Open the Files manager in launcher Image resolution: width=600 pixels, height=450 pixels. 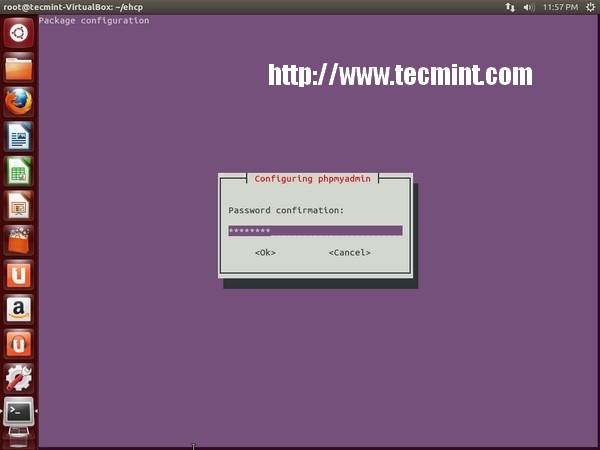19,68
